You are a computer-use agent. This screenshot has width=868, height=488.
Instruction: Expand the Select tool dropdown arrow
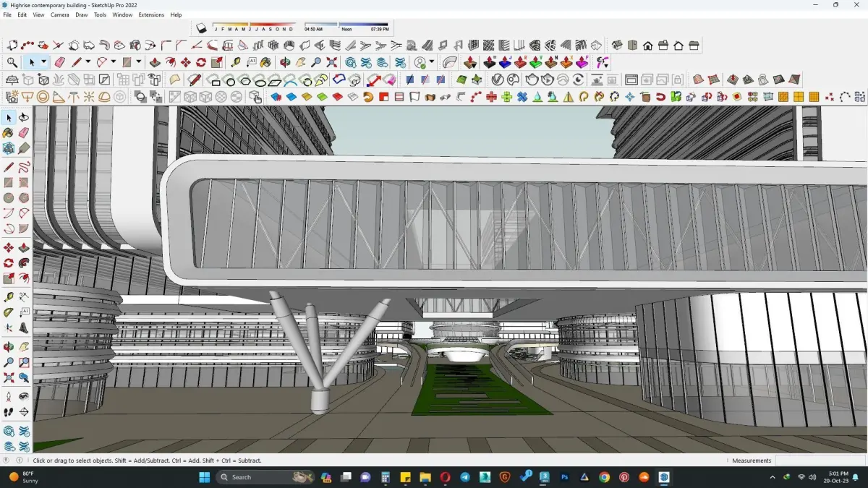click(43, 63)
